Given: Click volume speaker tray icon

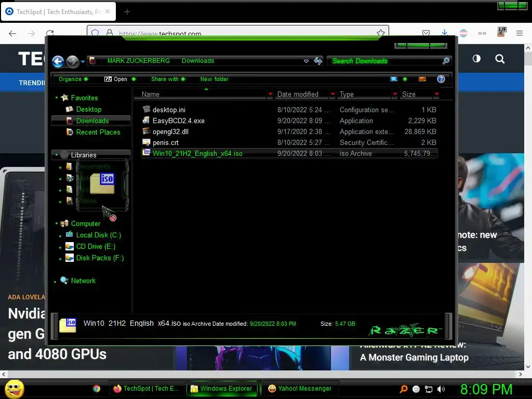Looking at the screenshot, I should point(441,389).
